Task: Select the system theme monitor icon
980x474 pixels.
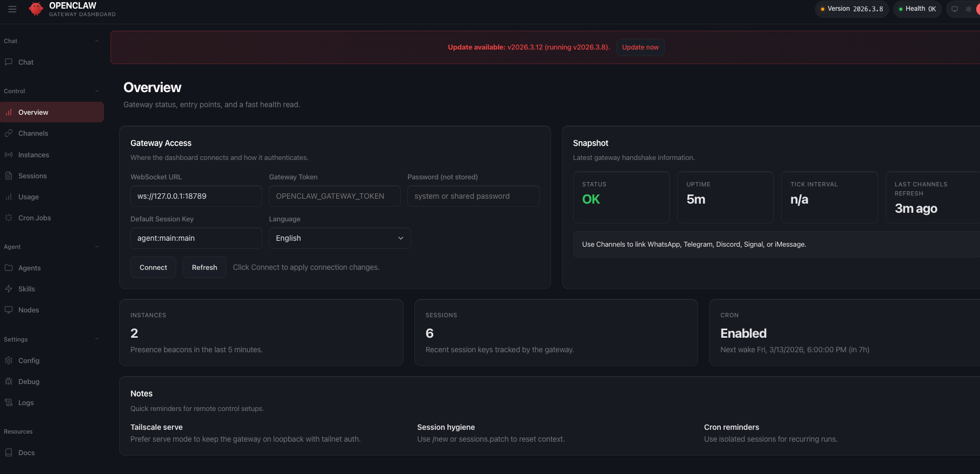Action: point(955,9)
